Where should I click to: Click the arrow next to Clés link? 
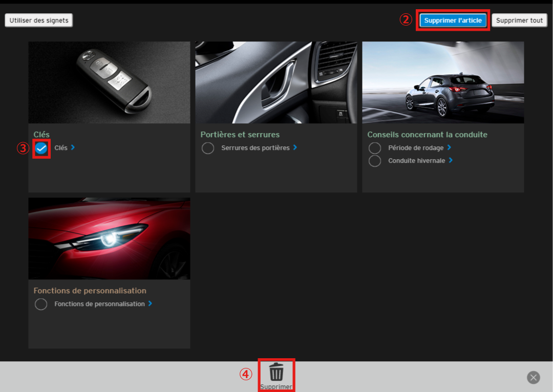click(73, 147)
